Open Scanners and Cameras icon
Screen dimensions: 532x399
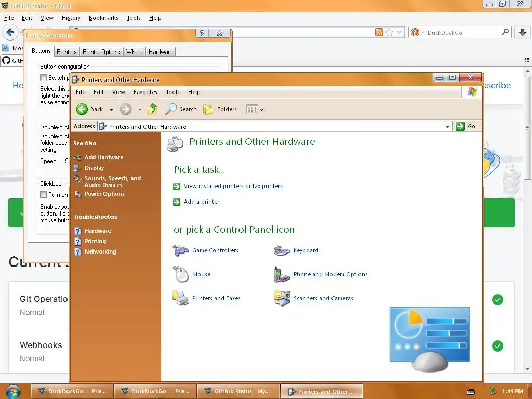tap(282, 298)
